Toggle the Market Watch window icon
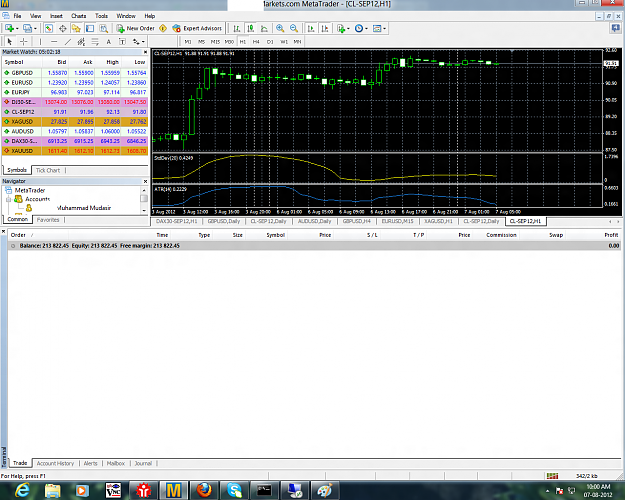625x500 pixels. pos(49,28)
